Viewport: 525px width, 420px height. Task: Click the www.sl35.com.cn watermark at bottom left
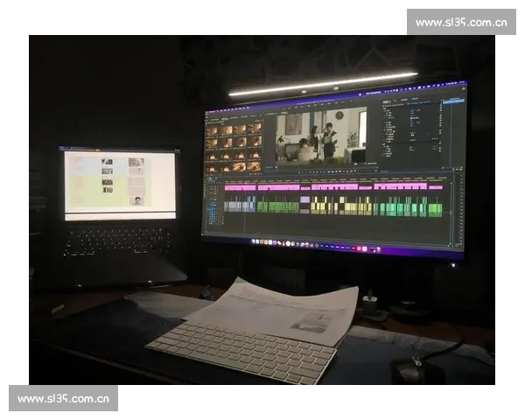(63, 399)
